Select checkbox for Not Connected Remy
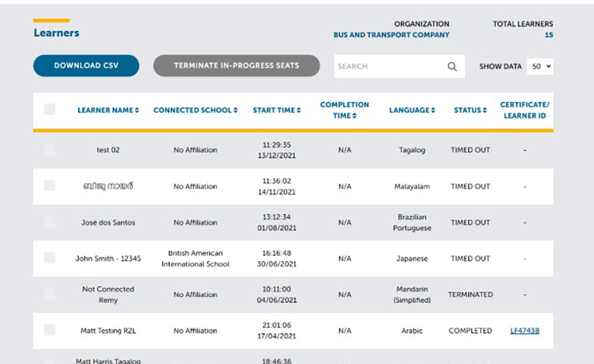Viewport: 594px width, 364px height. [50, 294]
